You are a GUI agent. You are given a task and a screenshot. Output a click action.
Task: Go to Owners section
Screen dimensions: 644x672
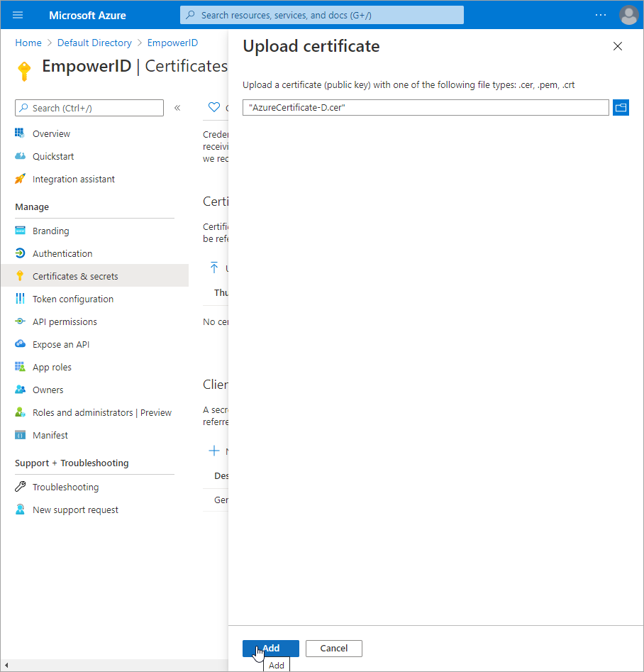[x=48, y=390]
